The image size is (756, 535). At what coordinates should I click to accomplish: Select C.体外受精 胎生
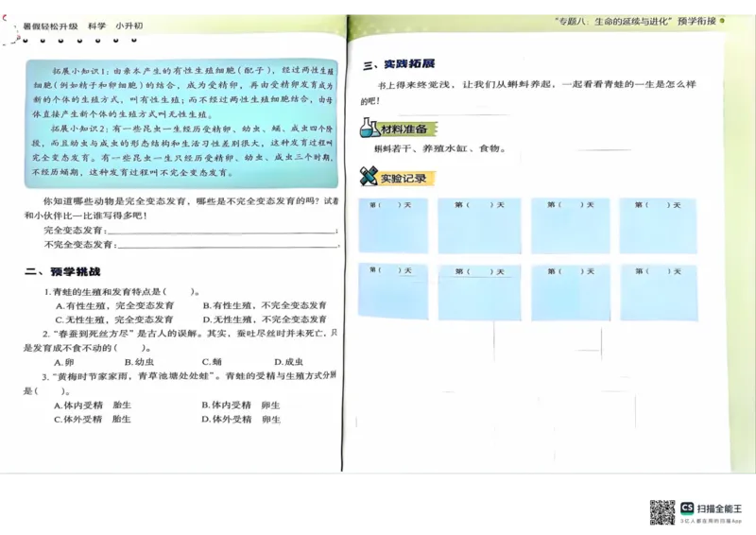(93, 420)
